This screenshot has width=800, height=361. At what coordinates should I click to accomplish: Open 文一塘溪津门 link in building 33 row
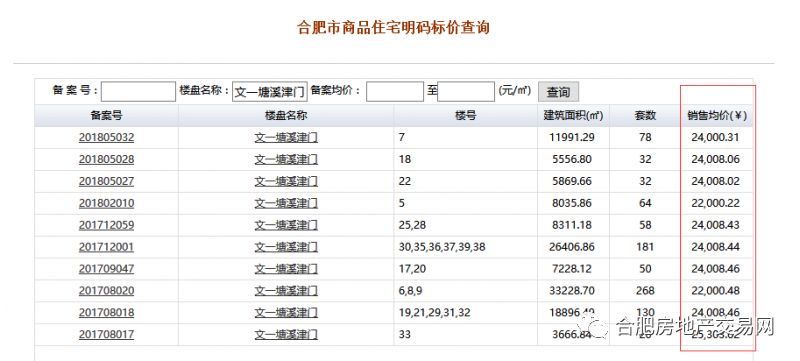click(286, 334)
